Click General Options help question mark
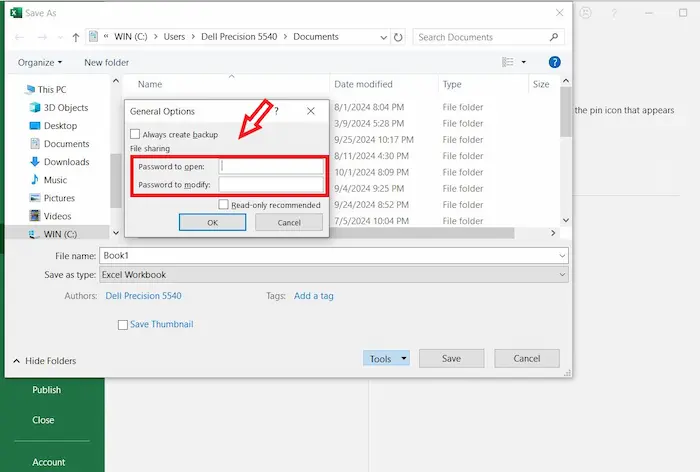 [276, 111]
